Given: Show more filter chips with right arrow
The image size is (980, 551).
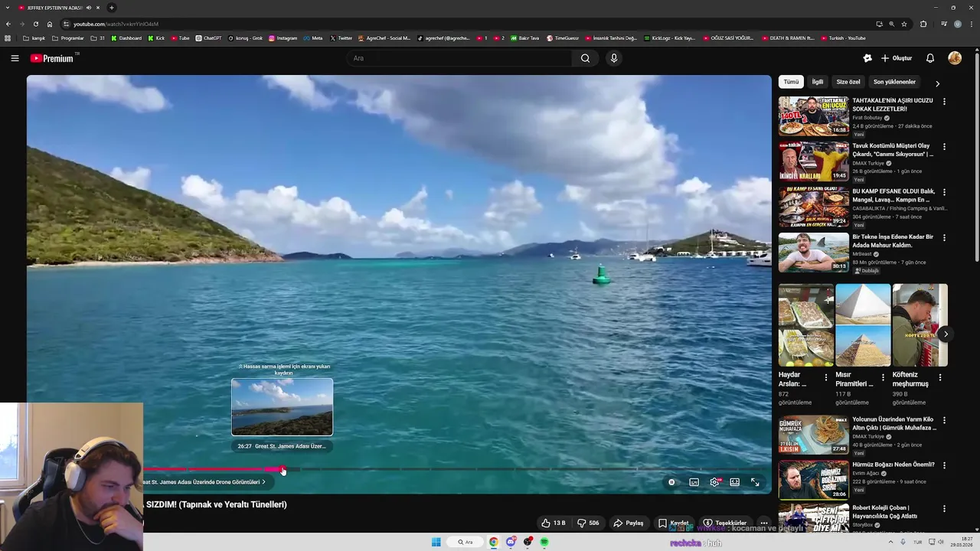Looking at the screenshot, I should coord(937,83).
